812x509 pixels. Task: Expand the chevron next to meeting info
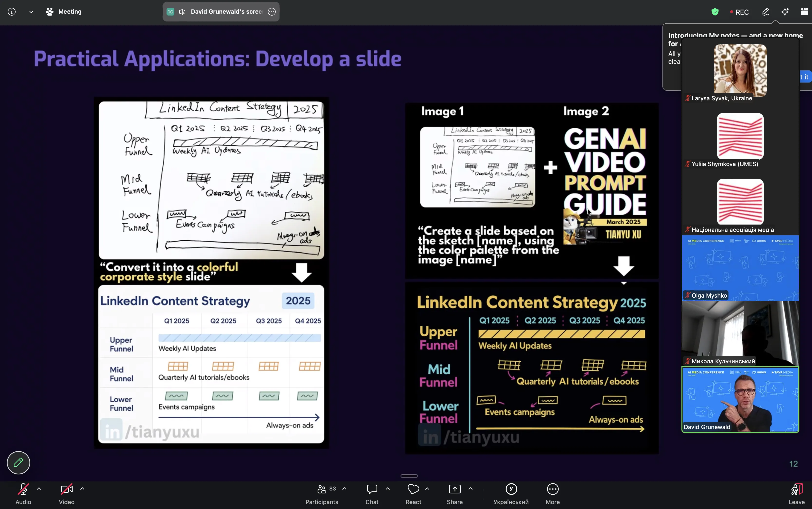click(x=31, y=12)
